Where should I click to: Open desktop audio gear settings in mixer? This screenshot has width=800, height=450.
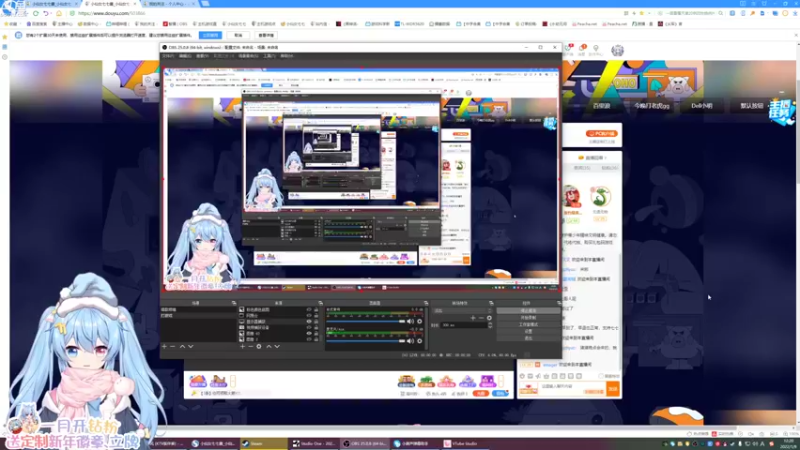pyautogui.click(x=419, y=321)
